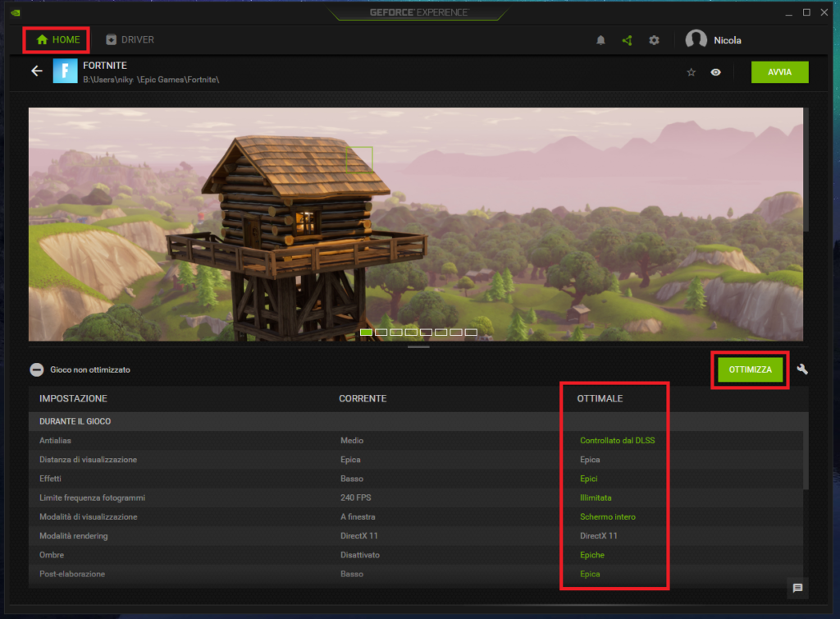The image size is (840, 619).
Task: Select the Modalità di visualizzazione row
Action: (416, 516)
